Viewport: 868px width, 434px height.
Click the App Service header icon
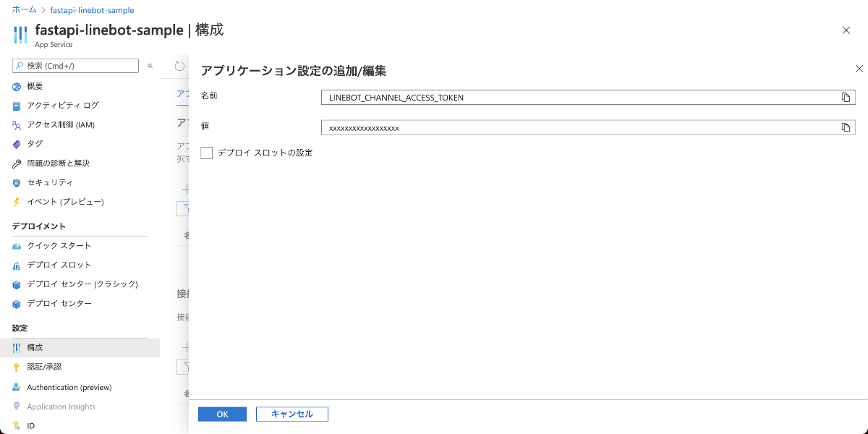click(20, 35)
